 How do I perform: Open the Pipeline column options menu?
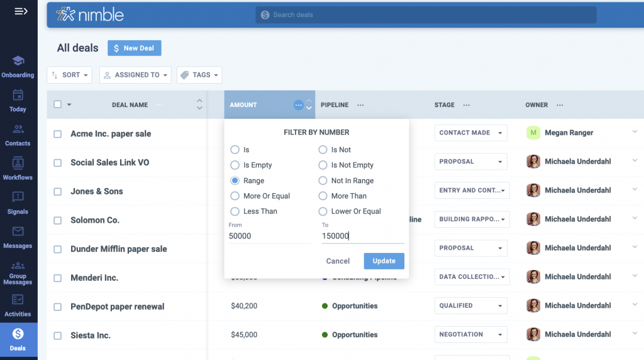(360, 105)
